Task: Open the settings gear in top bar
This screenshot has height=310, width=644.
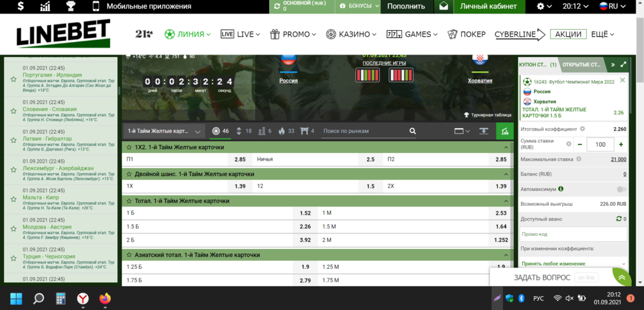Action: 540,6
